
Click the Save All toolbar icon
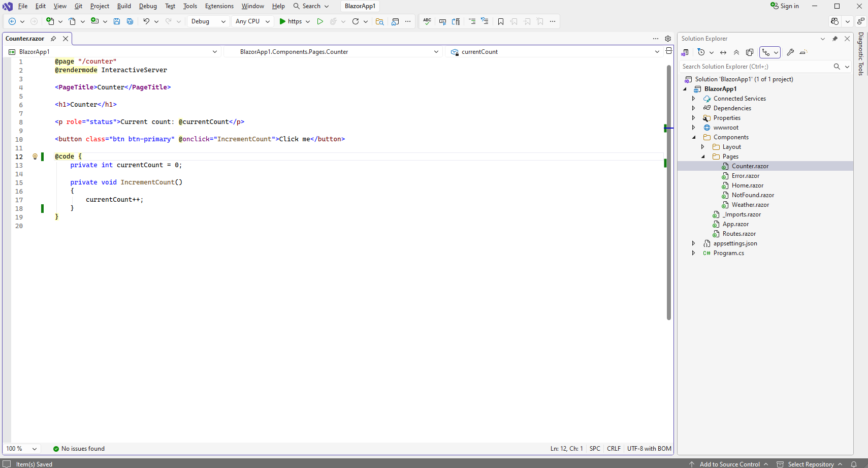click(130, 21)
